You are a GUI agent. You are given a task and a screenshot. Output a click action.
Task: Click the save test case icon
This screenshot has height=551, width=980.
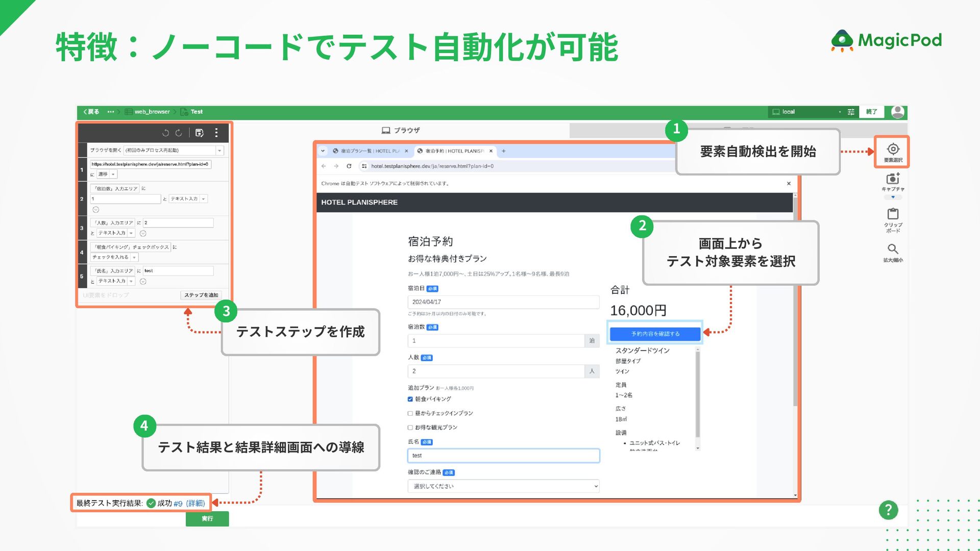[200, 133]
